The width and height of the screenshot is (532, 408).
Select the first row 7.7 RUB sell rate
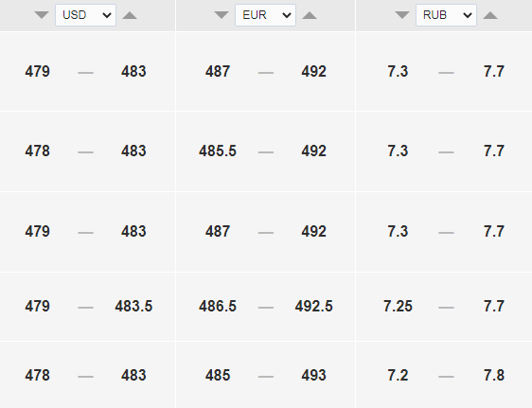pyautogui.click(x=494, y=72)
